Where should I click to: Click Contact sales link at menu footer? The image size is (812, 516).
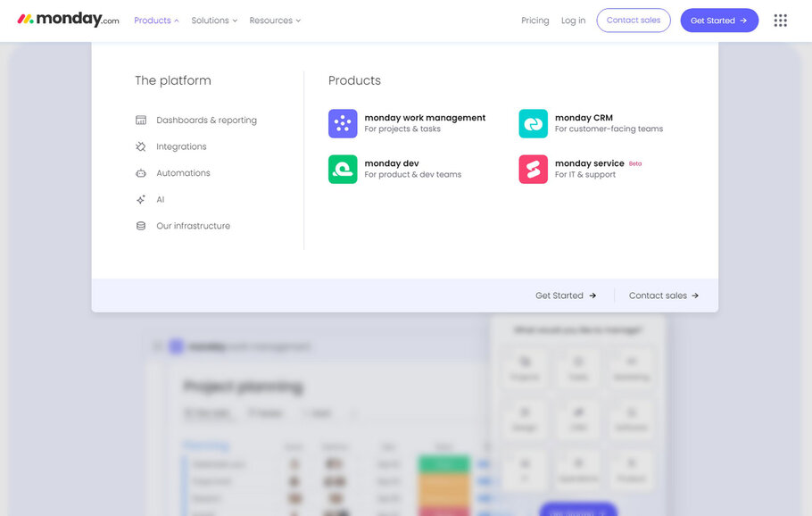(661, 295)
